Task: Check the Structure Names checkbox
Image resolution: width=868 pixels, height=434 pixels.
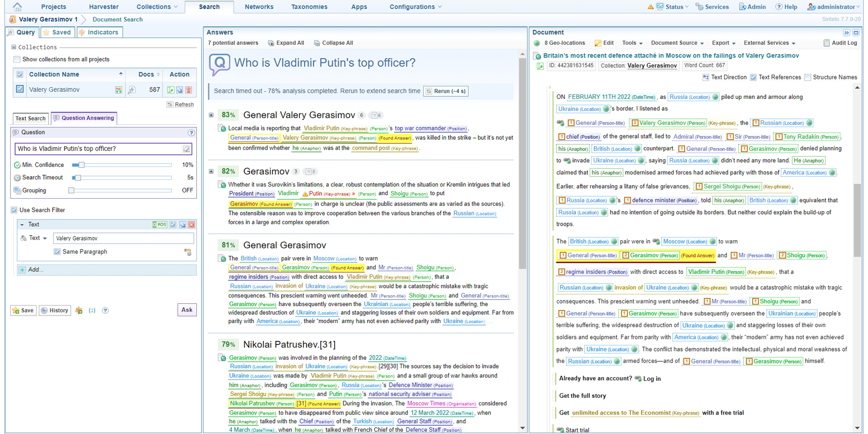Action: tap(807, 77)
